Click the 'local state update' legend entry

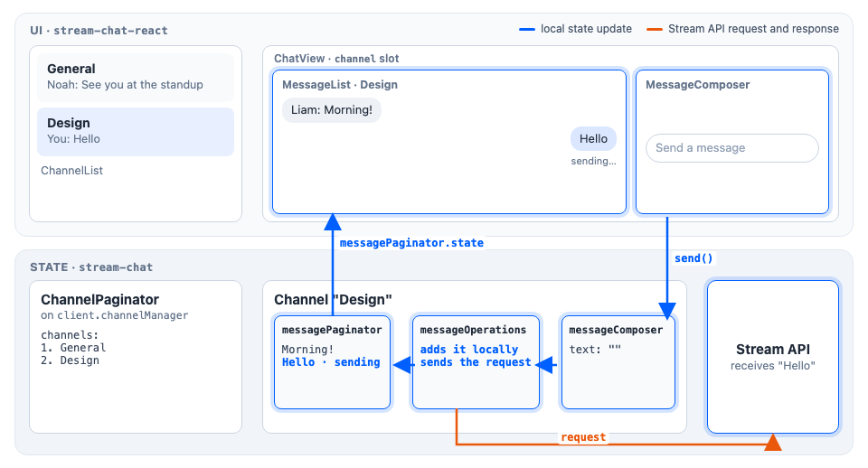pos(575,29)
